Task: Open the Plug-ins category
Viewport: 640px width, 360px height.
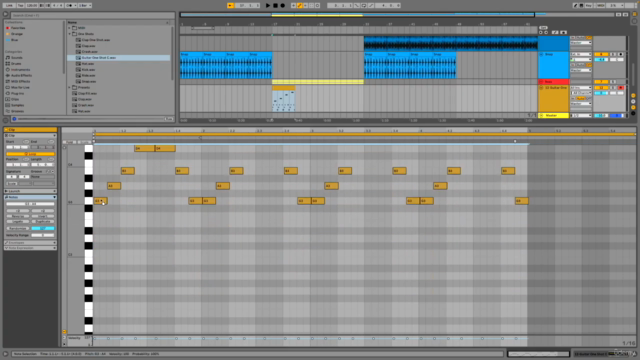Action: pyautogui.click(x=18, y=93)
